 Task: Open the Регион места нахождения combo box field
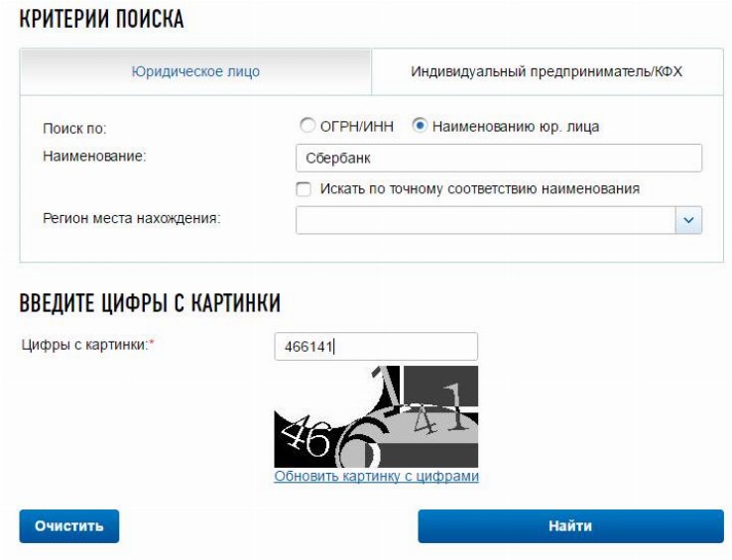[499, 220]
